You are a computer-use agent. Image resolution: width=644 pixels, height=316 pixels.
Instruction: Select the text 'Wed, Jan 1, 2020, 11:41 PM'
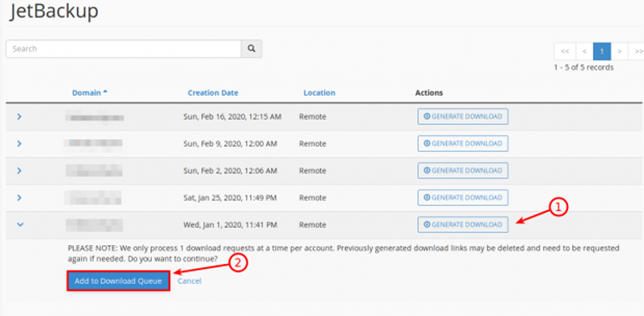coord(230,224)
